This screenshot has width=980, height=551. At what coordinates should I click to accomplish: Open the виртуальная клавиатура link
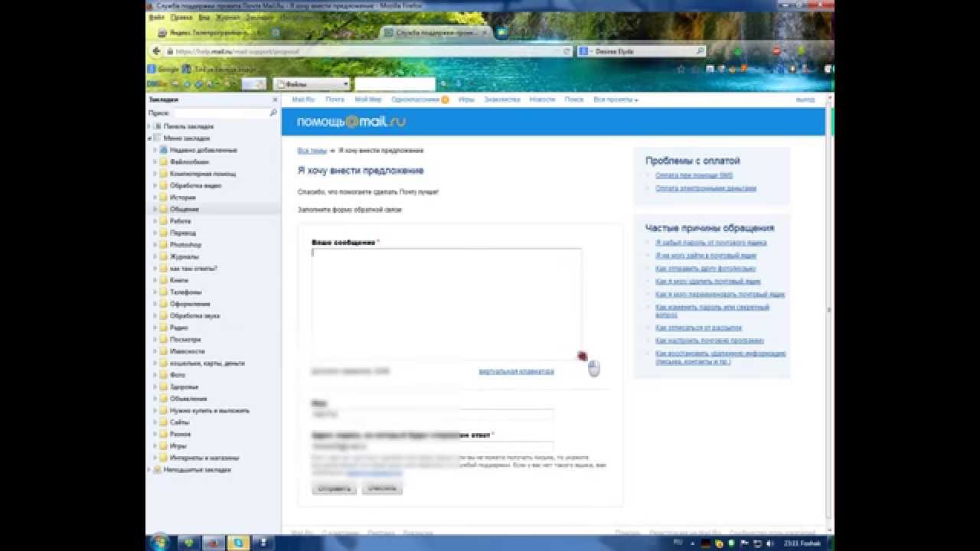516,372
